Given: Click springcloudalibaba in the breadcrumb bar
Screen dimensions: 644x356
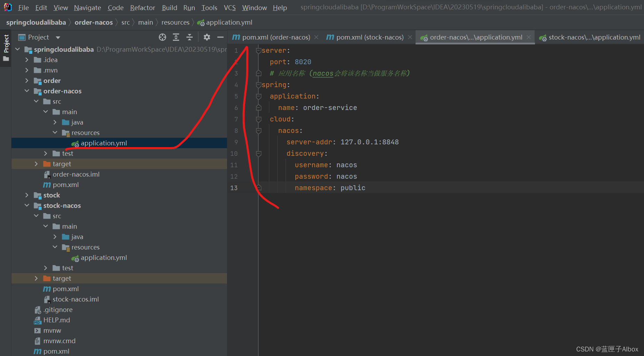Looking at the screenshot, I should [x=36, y=23].
